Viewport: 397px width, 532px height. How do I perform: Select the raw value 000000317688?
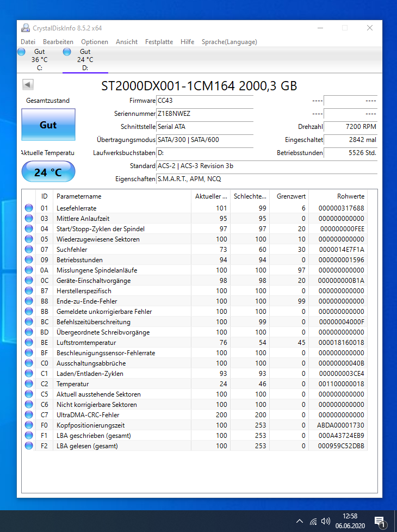[x=342, y=208]
